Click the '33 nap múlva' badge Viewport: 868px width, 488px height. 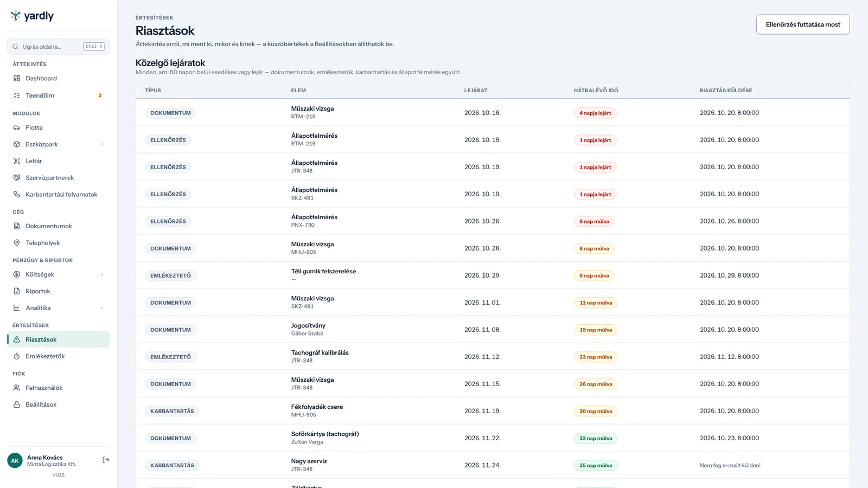point(596,439)
